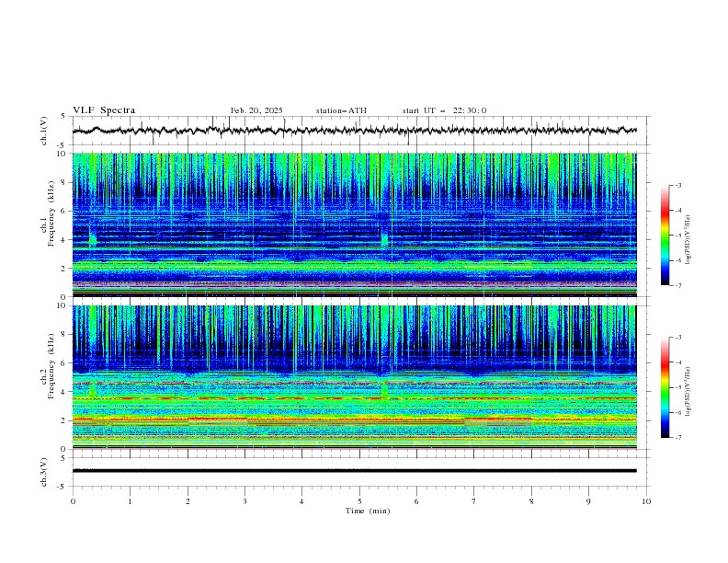728x563 pixels.
Task: Click the "4" frequency tick of ch.2 spectrogram
Action: [65, 392]
